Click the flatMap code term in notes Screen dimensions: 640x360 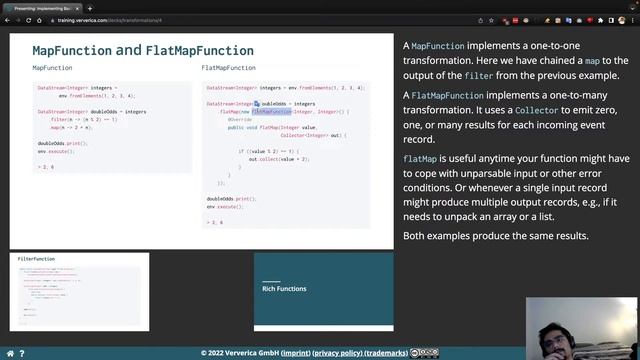click(x=420, y=159)
